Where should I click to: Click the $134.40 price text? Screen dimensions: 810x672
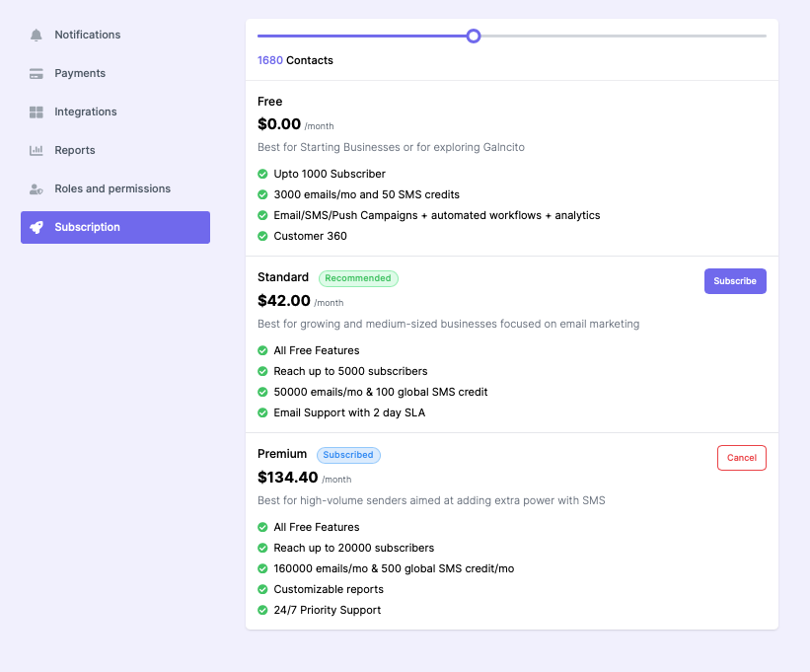pyautogui.click(x=288, y=478)
